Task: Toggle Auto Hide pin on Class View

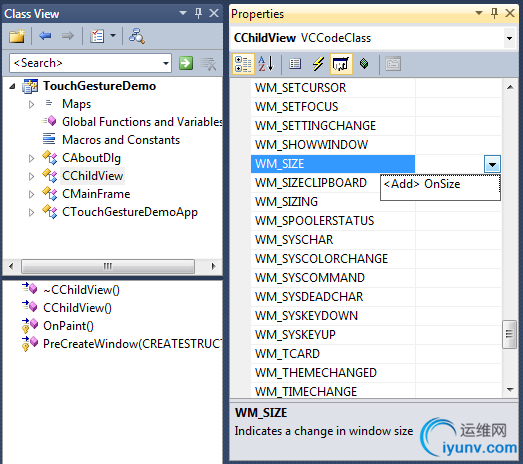Action: [x=198, y=13]
